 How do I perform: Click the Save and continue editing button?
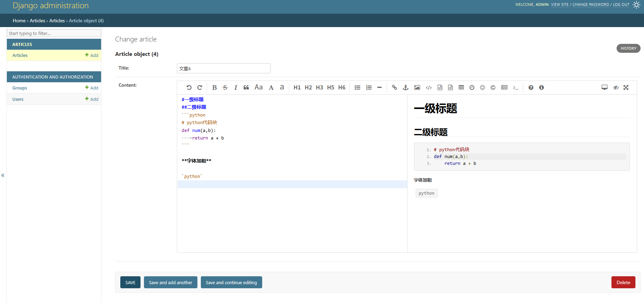[231, 282]
